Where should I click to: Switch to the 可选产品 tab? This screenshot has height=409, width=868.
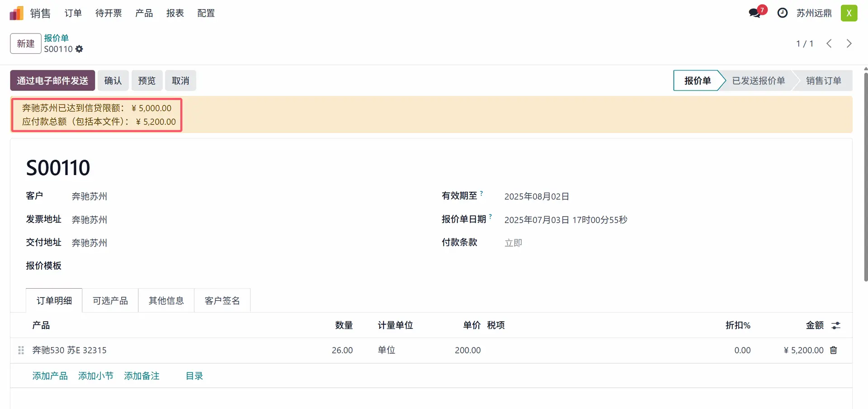110,300
